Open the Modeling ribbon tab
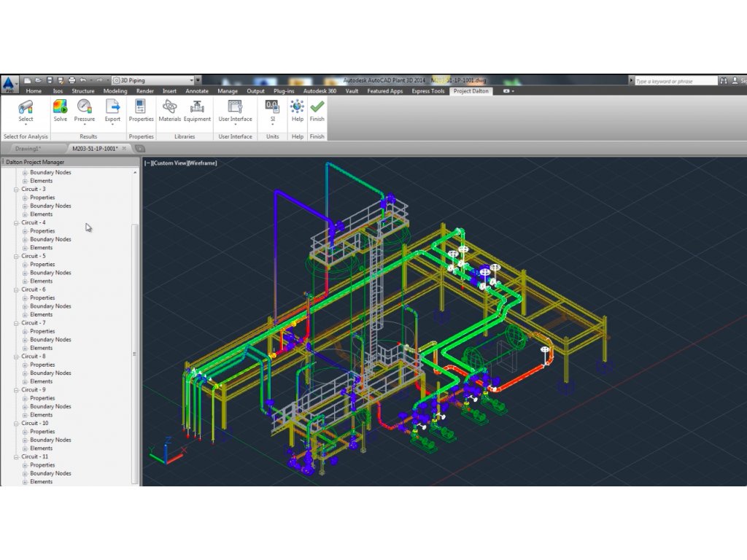747x560 pixels. tap(115, 91)
